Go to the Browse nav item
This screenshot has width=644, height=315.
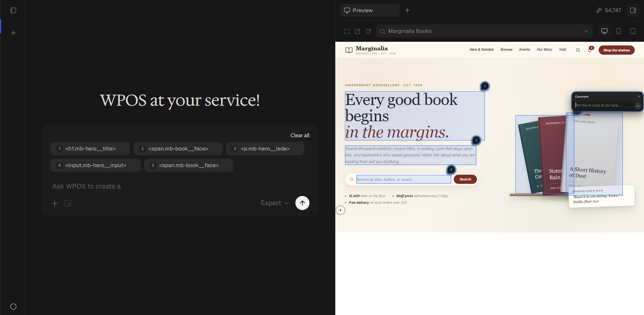(x=506, y=50)
